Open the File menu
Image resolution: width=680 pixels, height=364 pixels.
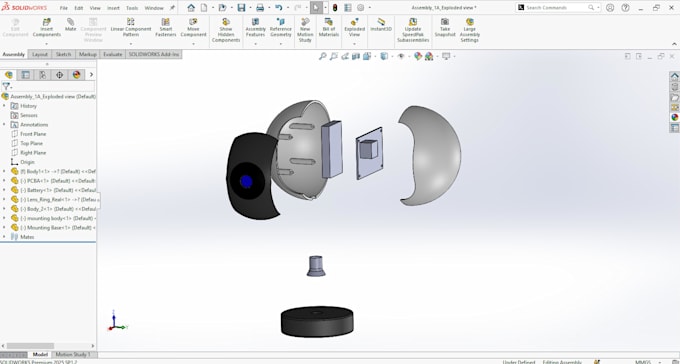point(63,8)
